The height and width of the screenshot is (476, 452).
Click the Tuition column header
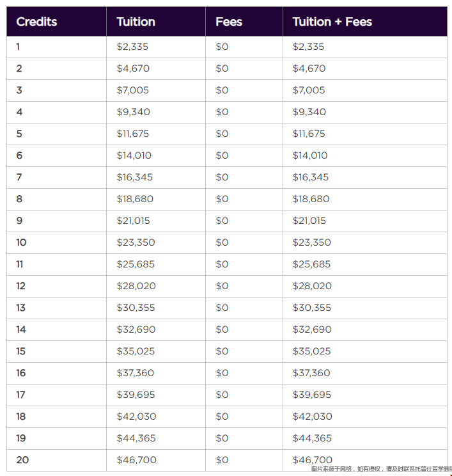point(136,22)
